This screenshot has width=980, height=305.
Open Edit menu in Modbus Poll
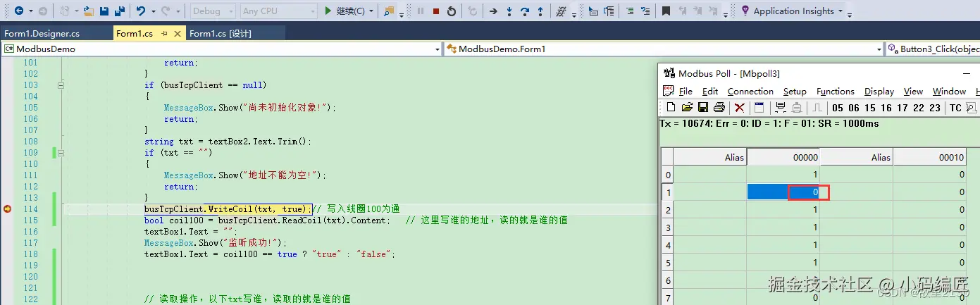(710, 91)
